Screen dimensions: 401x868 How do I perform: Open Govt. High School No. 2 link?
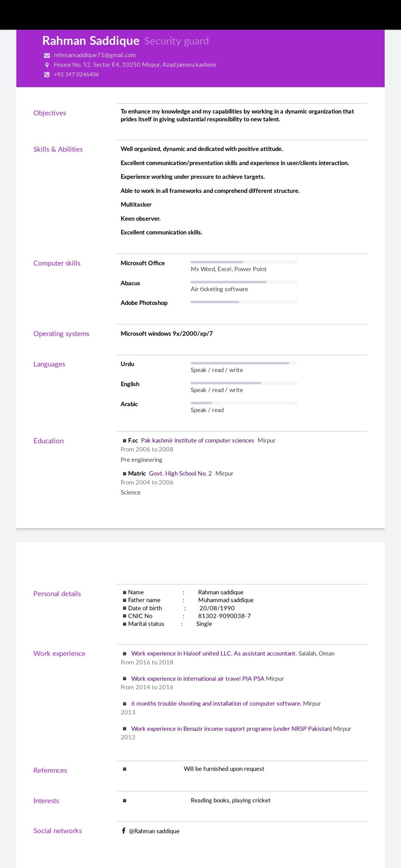pyautogui.click(x=180, y=473)
